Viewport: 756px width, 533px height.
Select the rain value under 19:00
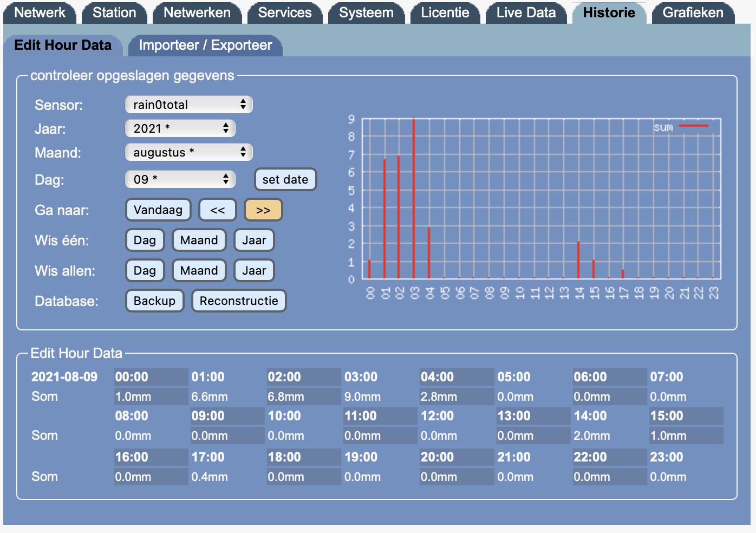point(380,477)
